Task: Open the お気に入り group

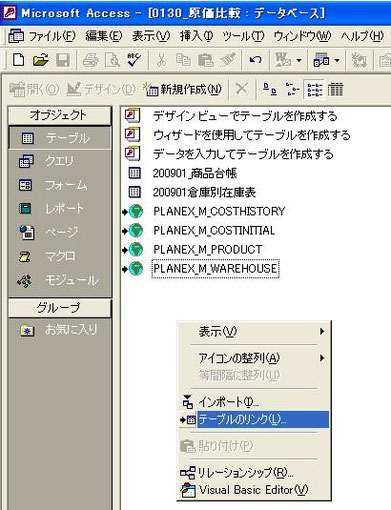Action: [60, 330]
